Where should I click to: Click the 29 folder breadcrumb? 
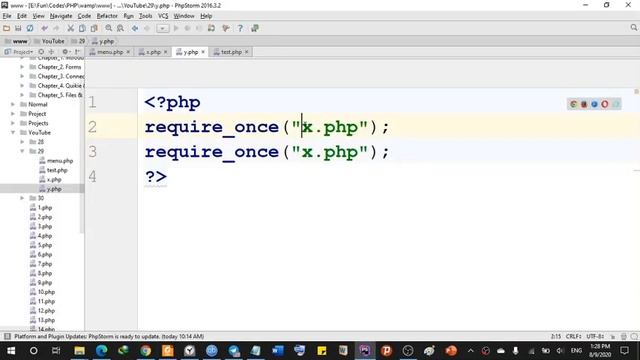pos(78,41)
